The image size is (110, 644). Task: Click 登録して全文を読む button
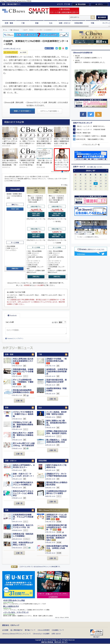point(22,111)
